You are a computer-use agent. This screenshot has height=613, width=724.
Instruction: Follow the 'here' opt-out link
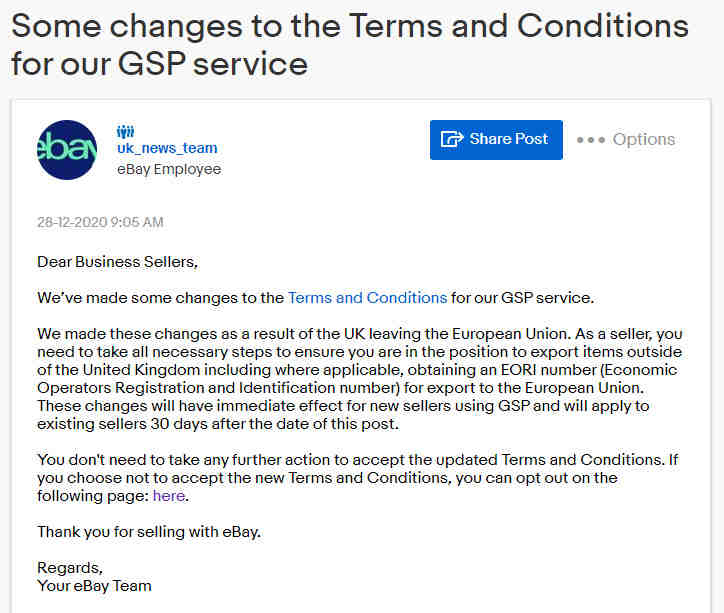(169, 496)
